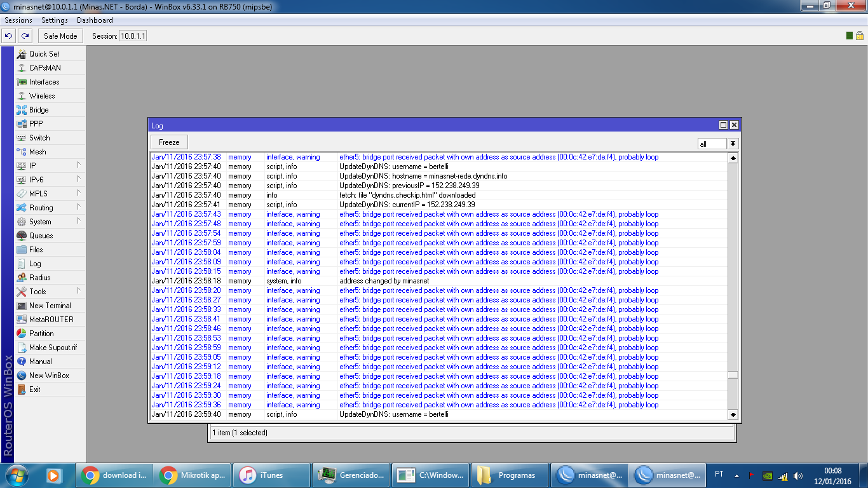The width and height of the screenshot is (868, 488).
Task: Click the Redo arrow in the toolbar
Action: pyautogui.click(x=24, y=36)
